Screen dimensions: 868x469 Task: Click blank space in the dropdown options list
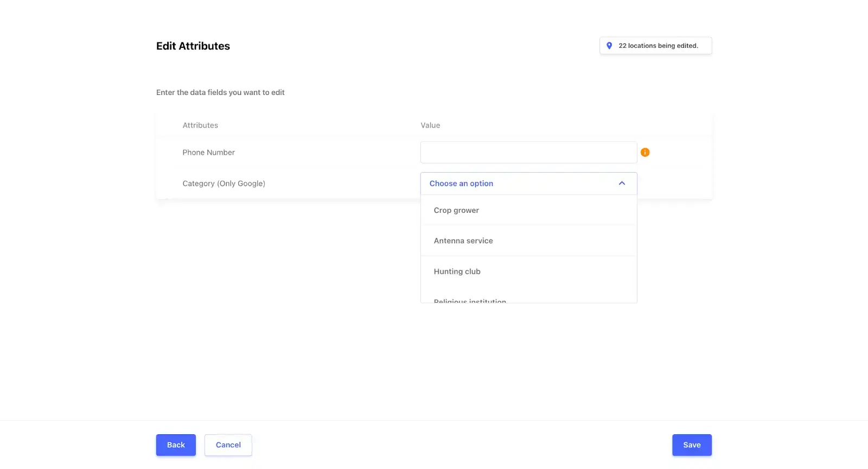pos(570,282)
